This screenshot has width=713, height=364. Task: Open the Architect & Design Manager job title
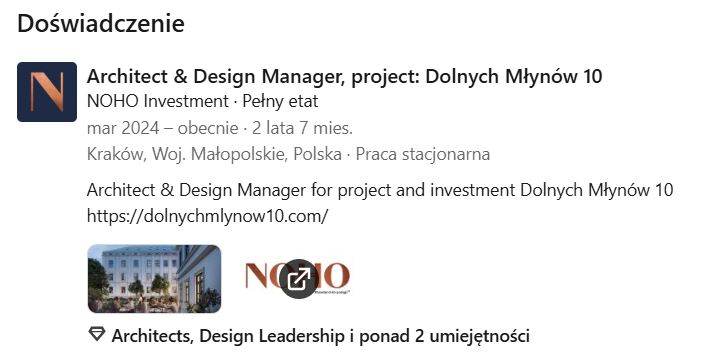point(344,76)
